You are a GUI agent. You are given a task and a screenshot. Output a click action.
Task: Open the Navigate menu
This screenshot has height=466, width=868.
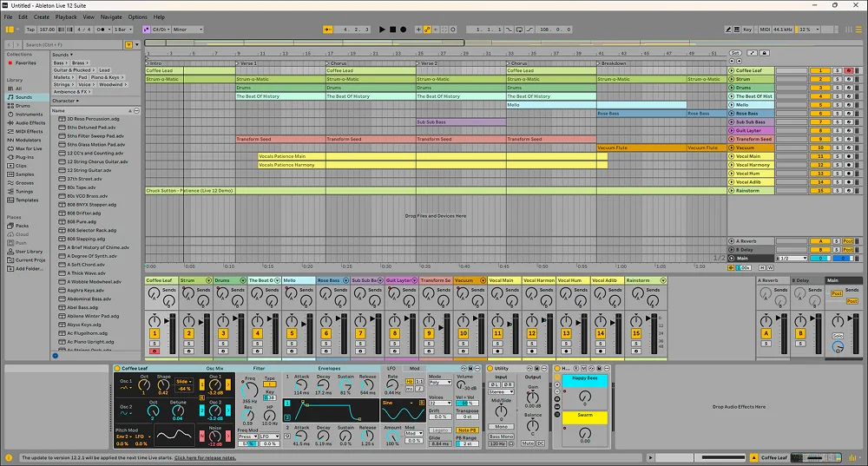pyautogui.click(x=111, y=17)
